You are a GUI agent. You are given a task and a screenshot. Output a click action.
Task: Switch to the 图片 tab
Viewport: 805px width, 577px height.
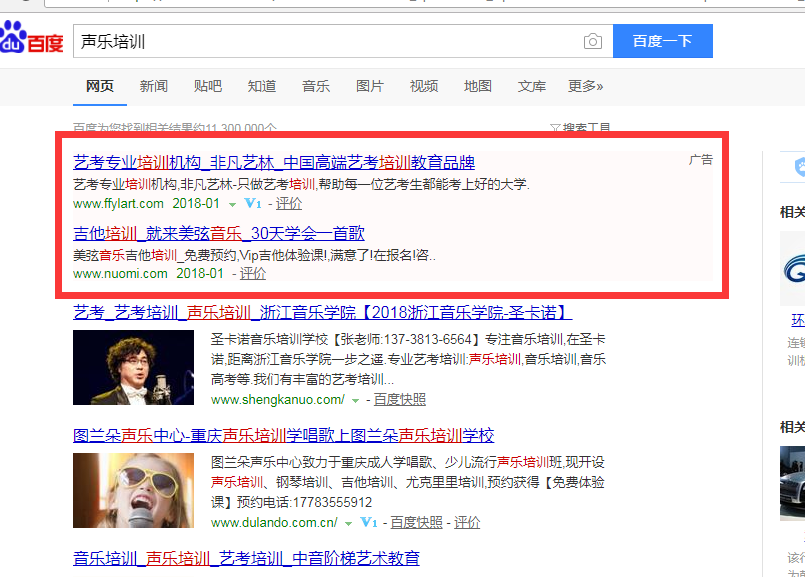click(370, 86)
